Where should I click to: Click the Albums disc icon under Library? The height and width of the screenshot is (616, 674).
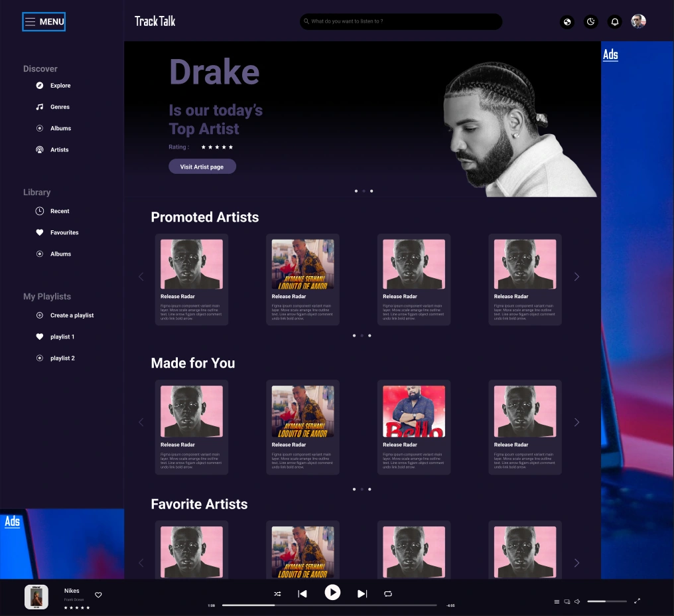(40, 254)
